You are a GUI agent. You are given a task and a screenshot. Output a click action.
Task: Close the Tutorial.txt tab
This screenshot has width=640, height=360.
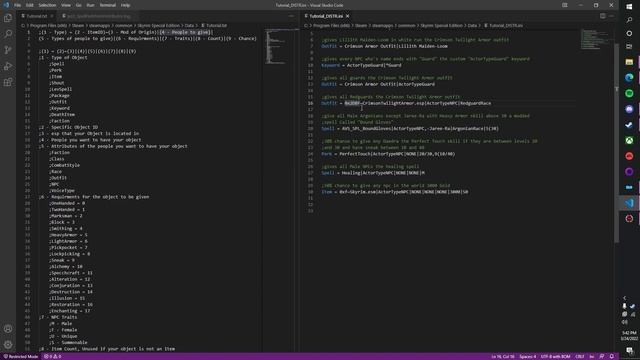coord(52,16)
